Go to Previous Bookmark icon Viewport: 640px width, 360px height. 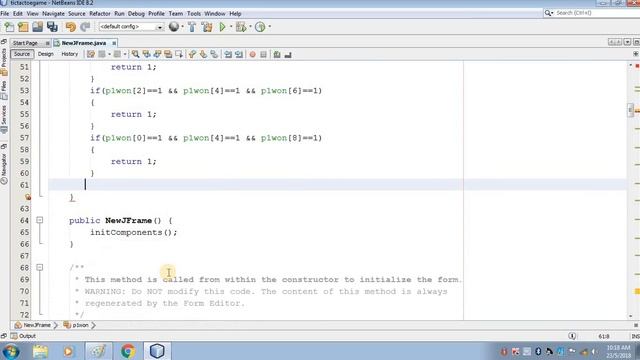pos(192,54)
